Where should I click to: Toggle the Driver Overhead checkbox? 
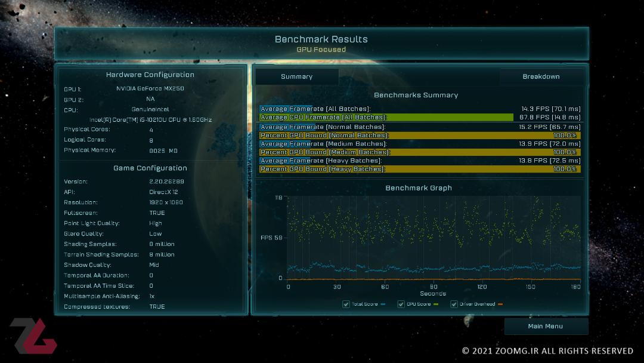[454, 304]
